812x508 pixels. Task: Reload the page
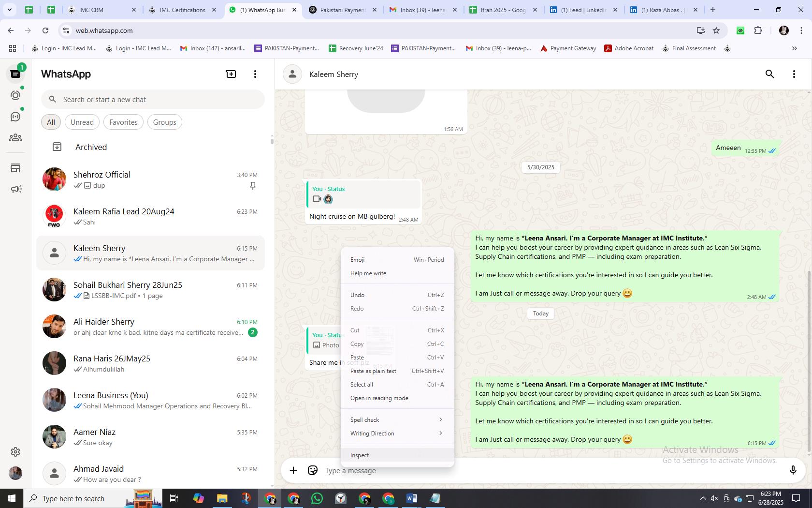point(45,30)
